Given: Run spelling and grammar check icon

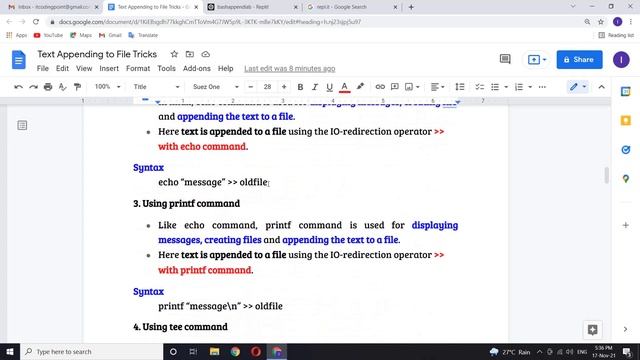Looking at the screenshot, I should pos(62,87).
